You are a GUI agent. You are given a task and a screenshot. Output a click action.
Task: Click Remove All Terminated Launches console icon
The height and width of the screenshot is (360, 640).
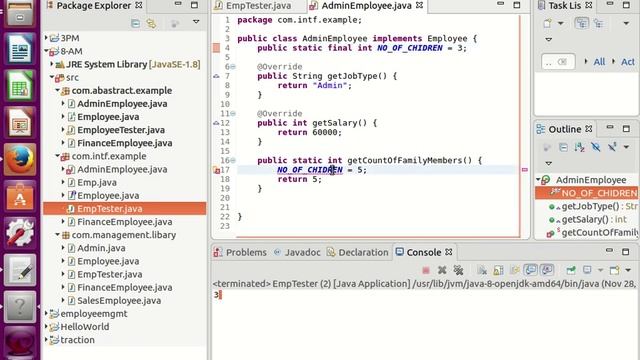pos(458,270)
